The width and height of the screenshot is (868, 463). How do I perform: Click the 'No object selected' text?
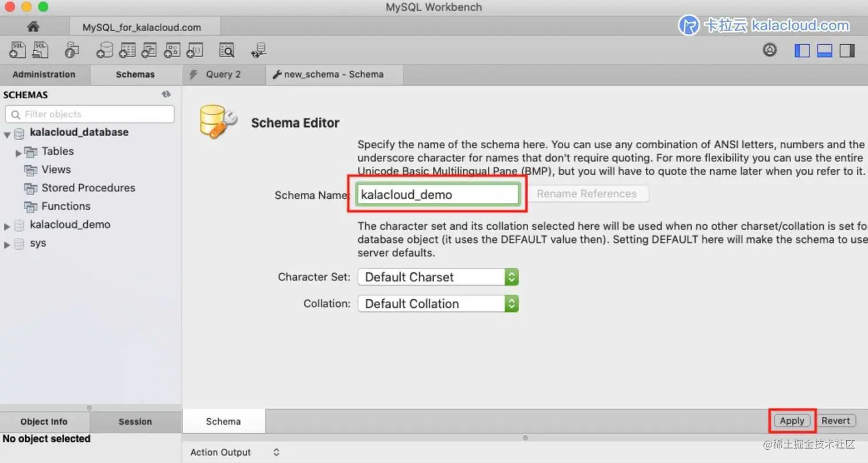coord(46,439)
